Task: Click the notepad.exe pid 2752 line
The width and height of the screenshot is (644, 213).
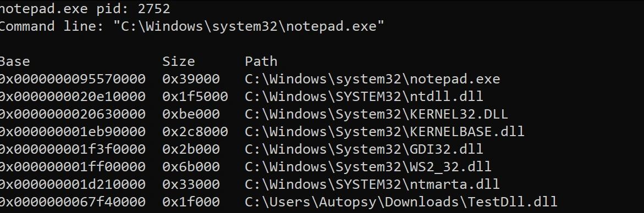Action: 85,9
